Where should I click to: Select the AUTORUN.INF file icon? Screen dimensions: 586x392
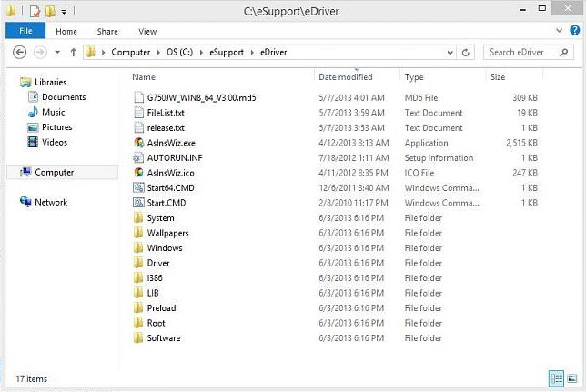138,157
